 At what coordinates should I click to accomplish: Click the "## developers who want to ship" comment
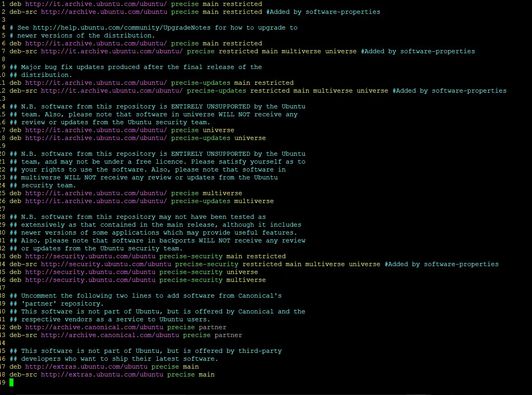(x=114, y=359)
